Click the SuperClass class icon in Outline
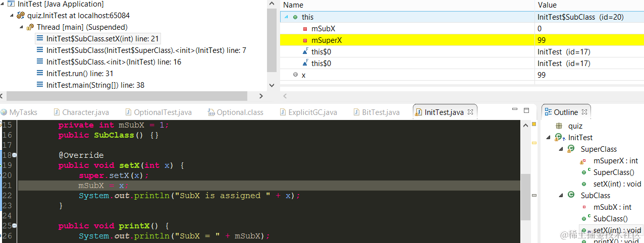The image size is (644, 243). (571, 149)
